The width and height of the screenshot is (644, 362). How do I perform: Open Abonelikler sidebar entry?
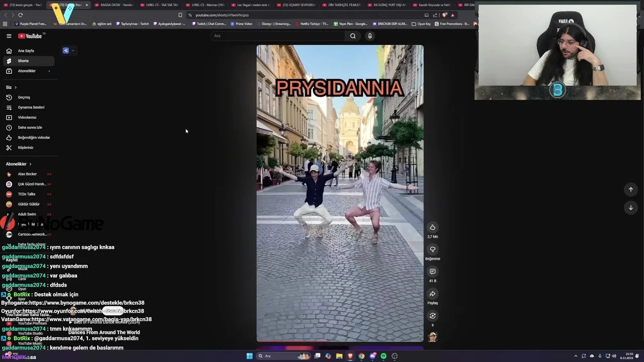click(28, 71)
